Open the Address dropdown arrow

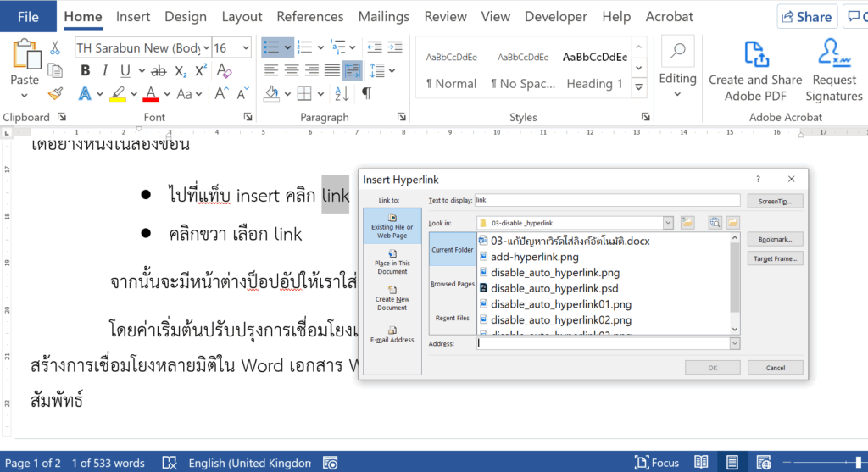click(x=734, y=344)
